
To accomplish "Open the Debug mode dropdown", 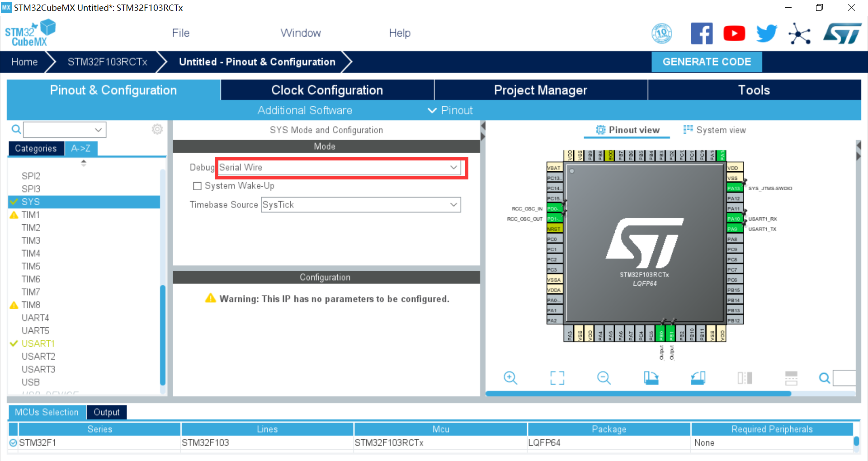I will click(339, 168).
